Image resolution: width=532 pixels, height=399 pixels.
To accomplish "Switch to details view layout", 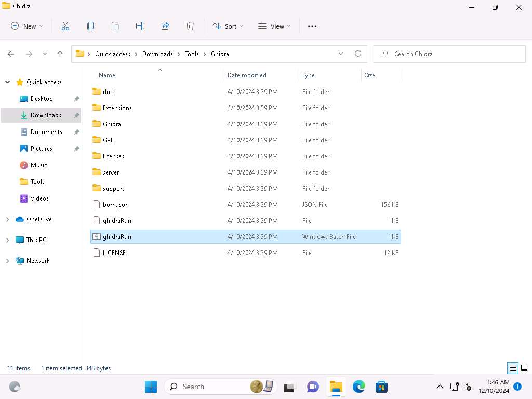I will [513, 368].
